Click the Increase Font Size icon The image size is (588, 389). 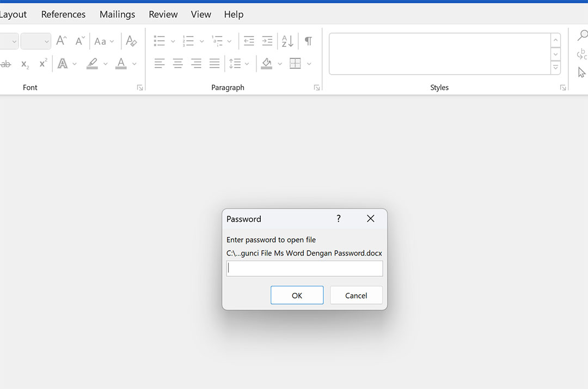tap(60, 40)
